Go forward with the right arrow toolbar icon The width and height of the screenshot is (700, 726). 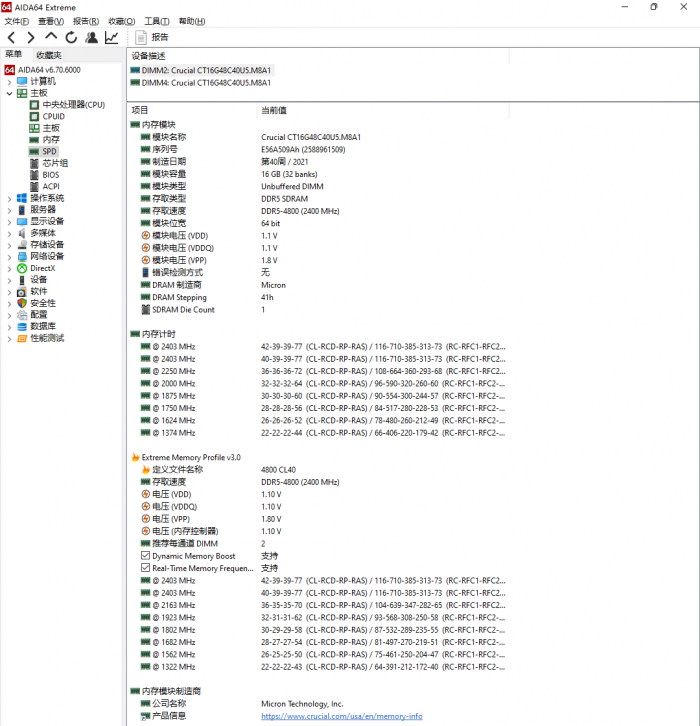(x=31, y=38)
